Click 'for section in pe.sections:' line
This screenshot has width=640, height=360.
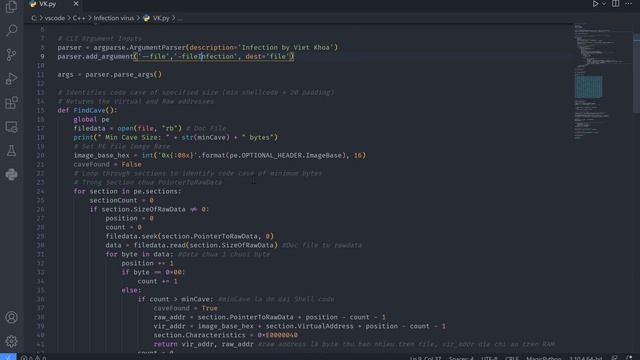127,191
